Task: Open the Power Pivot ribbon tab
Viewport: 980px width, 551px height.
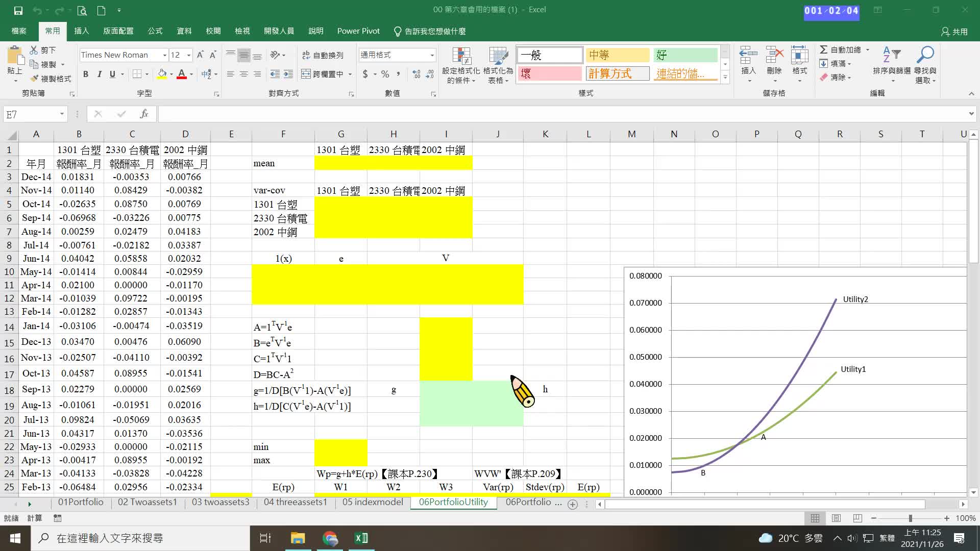Action: tap(358, 31)
